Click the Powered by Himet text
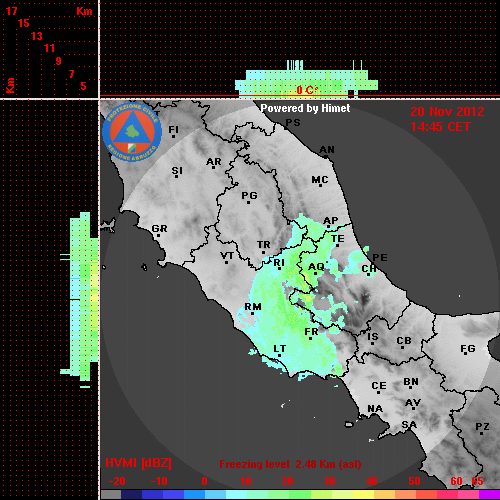 [x=305, y=108]
